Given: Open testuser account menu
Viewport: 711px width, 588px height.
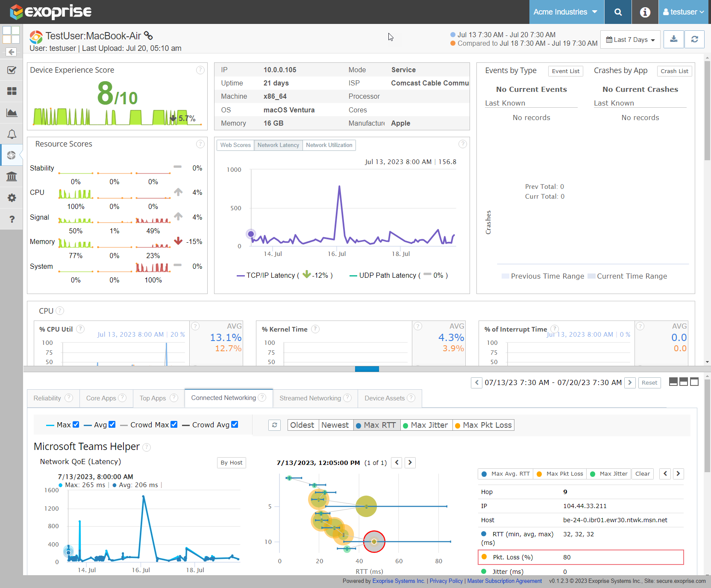Looking at the screenshot, I should click(x=683, y=12).
